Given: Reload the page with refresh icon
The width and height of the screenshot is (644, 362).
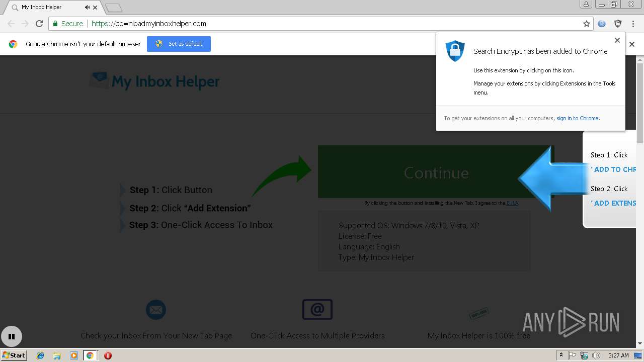Looking at the screenshot, I should coord(39,24).
